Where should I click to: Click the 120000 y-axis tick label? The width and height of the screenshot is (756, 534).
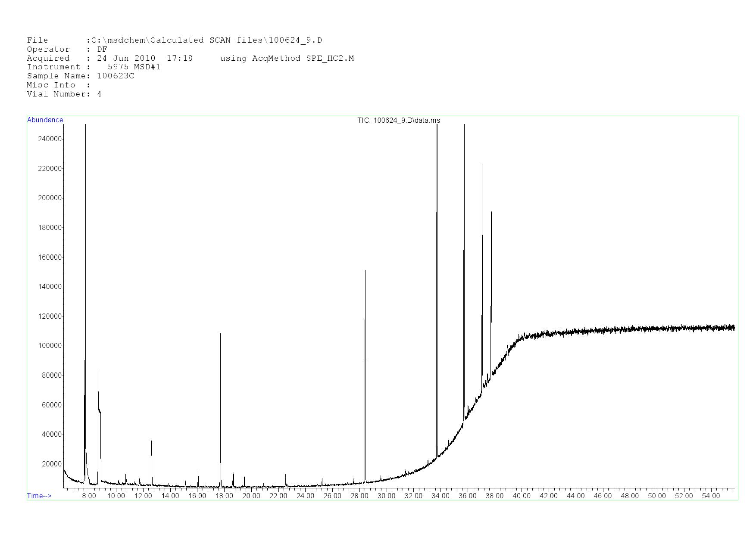pyautogui.click(x=50, y=316)
